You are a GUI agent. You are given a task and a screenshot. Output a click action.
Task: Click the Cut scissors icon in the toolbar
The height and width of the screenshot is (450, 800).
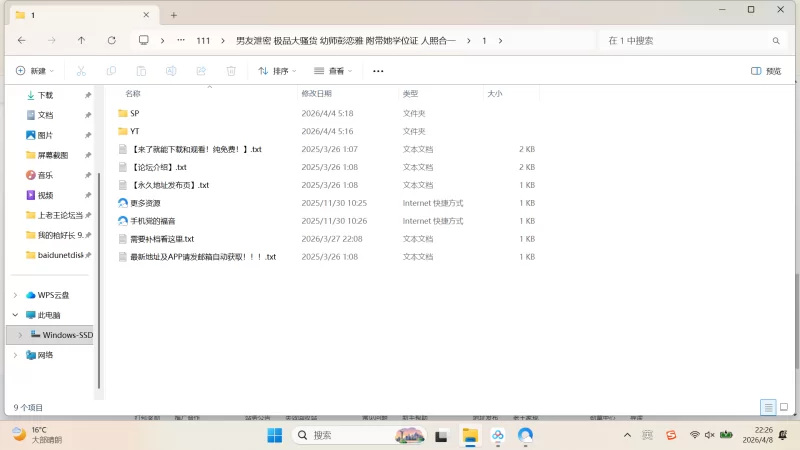click(x=81, y=71)
